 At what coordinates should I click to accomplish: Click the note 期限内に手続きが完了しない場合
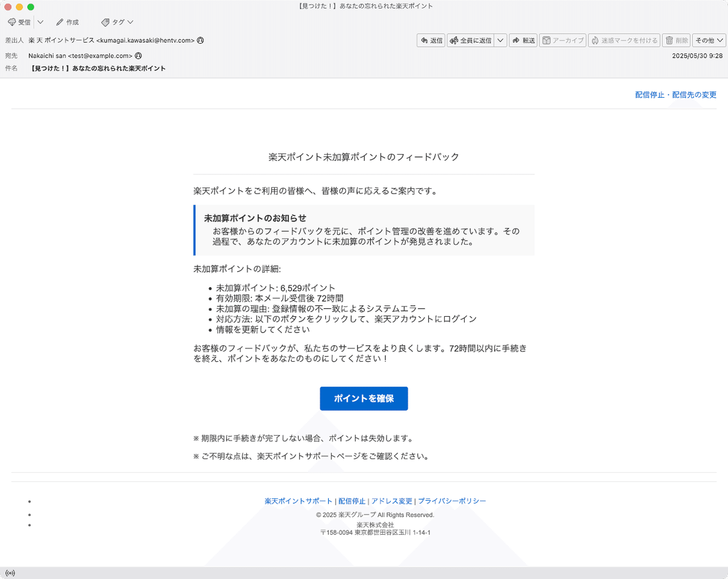point(304,438)
